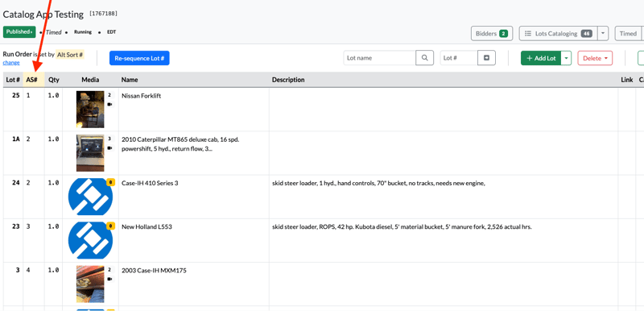Image resolution: width=644 pixels, height=311 pixels.
Task: Click the yellow 0 media badge on Case-IH 410 row
Action: (x=110, y=182)
